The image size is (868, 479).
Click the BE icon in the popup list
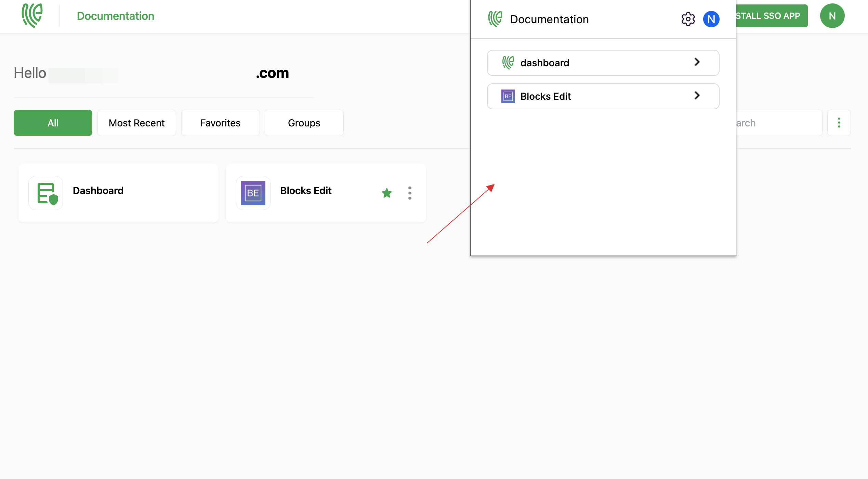coord(508,96)
